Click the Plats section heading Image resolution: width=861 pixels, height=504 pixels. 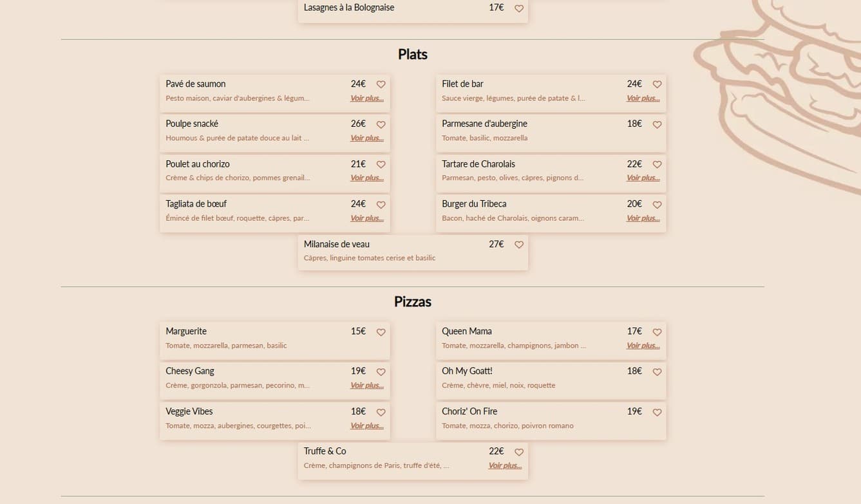[x=412, y=54]
